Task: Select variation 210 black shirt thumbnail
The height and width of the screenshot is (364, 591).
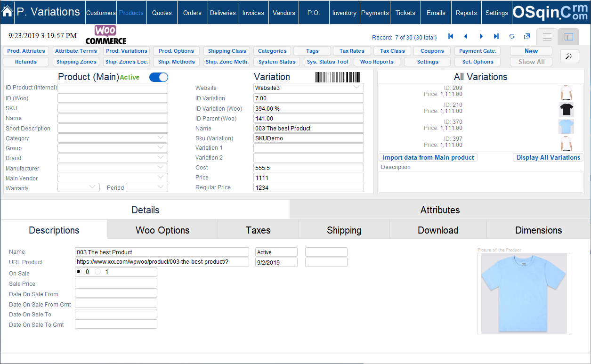Action: pyautogui.click(x=567, y=109)
